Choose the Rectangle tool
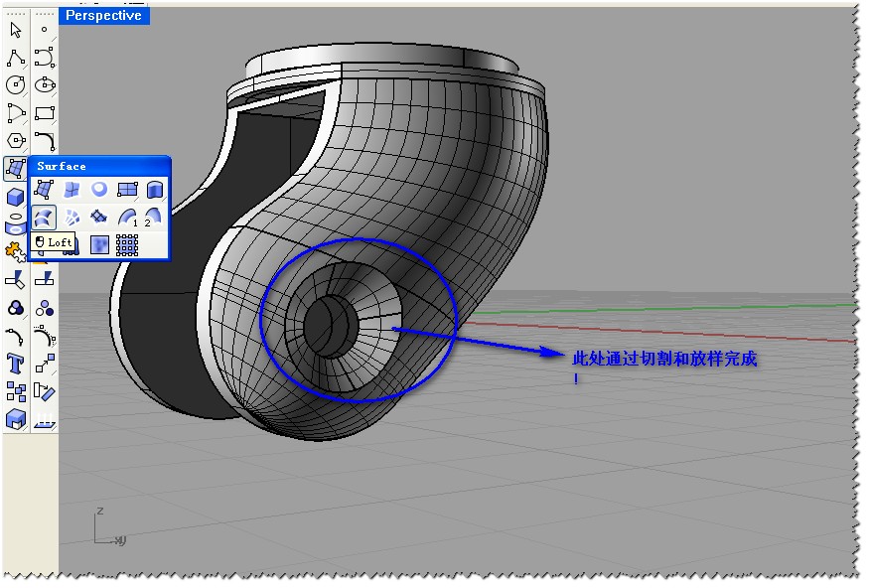The height and width of the screenshot is (588, 869). [45, 113]
